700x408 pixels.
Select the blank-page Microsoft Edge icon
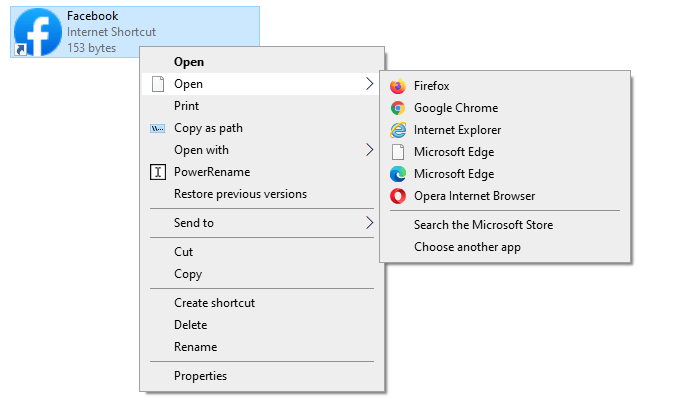point(397,152)
